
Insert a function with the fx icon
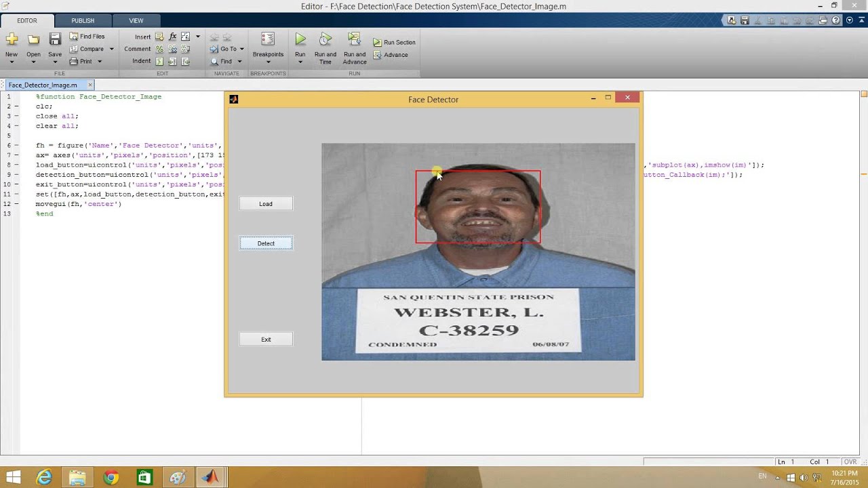pos(172,37)
